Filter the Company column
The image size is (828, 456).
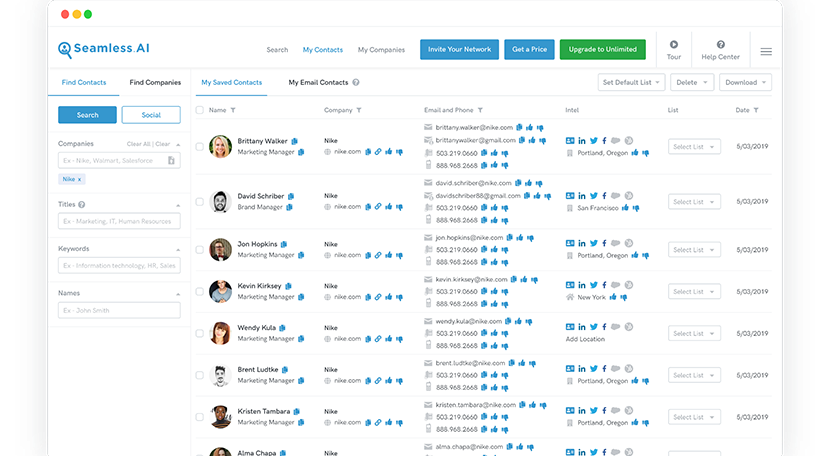tap(359, 110)
